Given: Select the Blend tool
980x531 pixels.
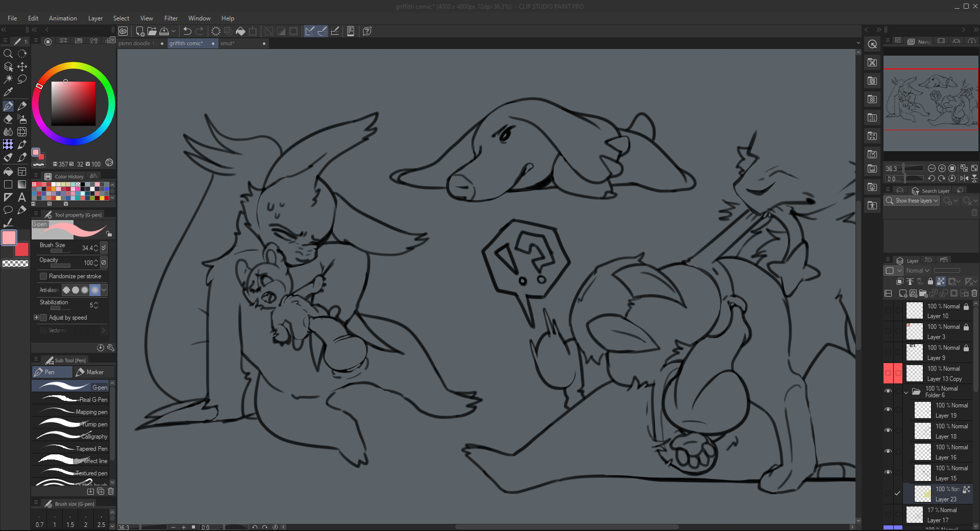Looking at the screenshot, I should click(8, 132).
